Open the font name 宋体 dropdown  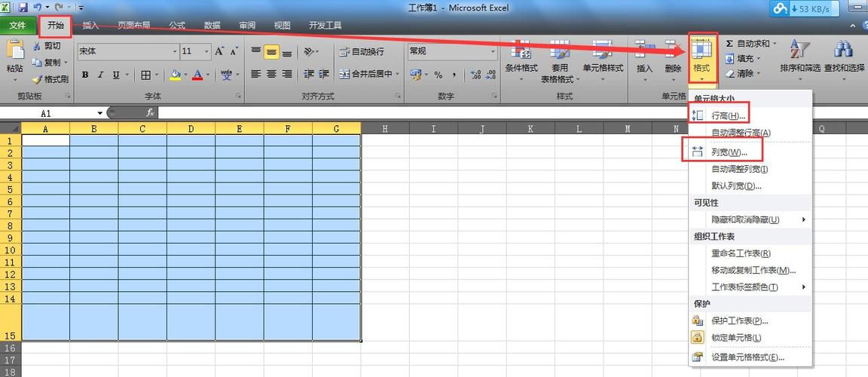coord(175,51)
